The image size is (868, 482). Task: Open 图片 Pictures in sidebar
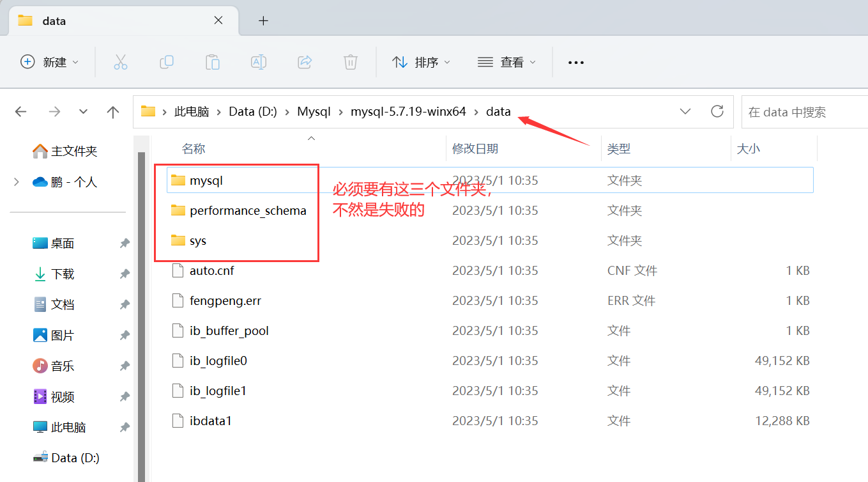(x=54, y=336)
